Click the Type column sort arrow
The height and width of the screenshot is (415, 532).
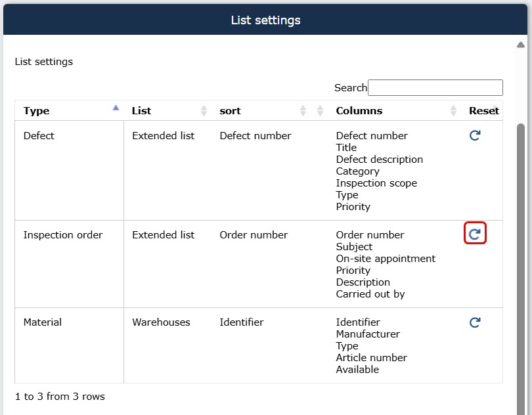(116, 108)
